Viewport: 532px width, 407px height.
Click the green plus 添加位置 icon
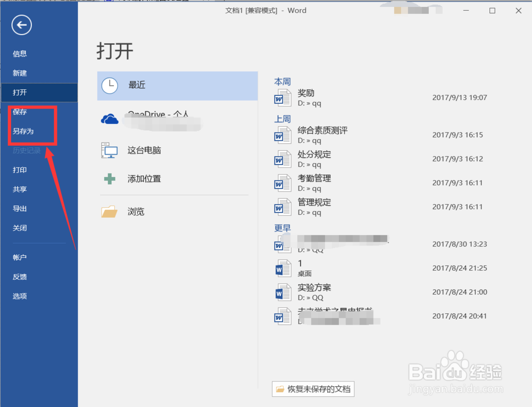pyautogui.click(x=110, y=179)
